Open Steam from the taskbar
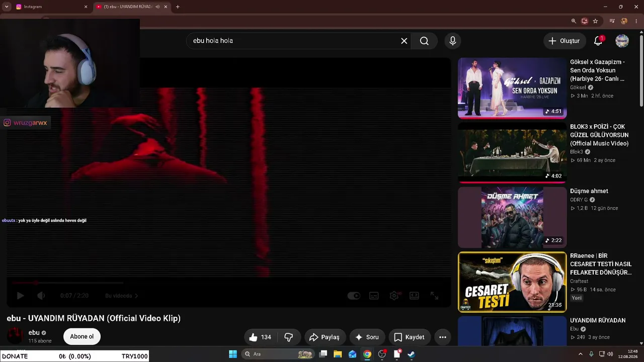Image resolution: width=644 pixels, height=362 pixels. click(x=411, y=354)
